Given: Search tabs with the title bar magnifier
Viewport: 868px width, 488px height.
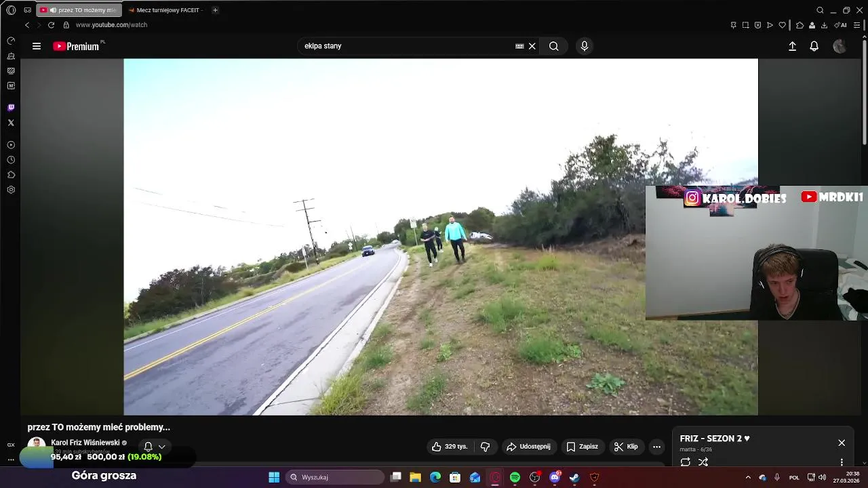Looking at the screenshot, I should [x=820, y=10].
